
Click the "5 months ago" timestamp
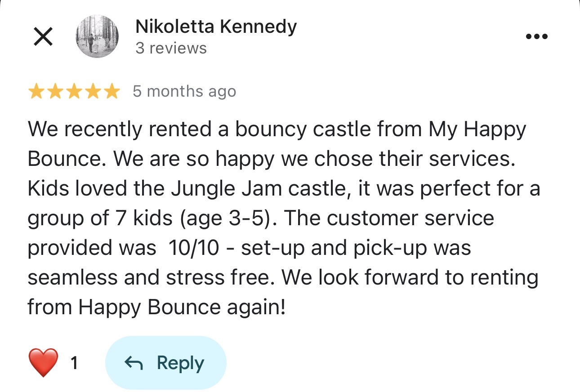(x=184, y=92)
